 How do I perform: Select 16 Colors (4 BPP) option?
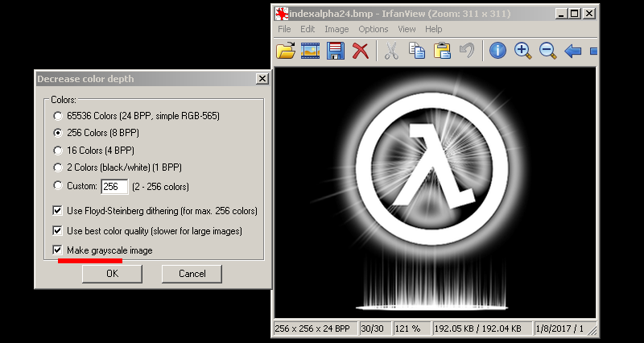click(x=57, y=151)
